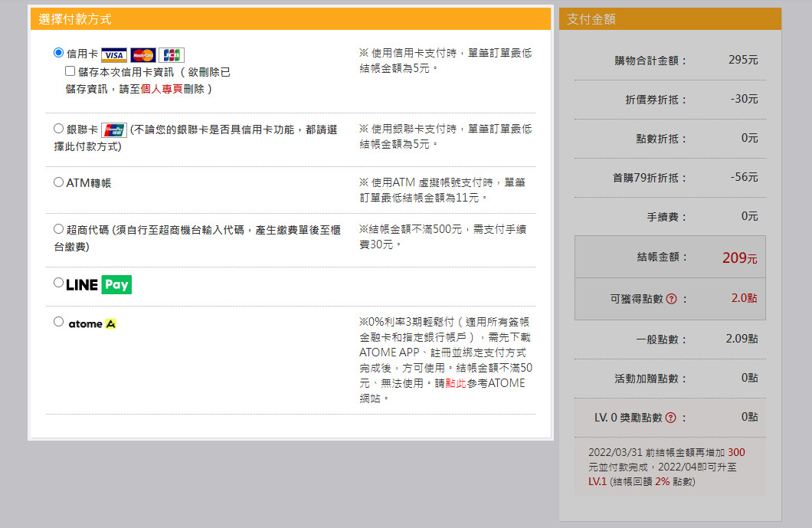This screenshot has width=812, height=528.
Task: Select the LINE Pay radio button
Action: tap(59, 283)
